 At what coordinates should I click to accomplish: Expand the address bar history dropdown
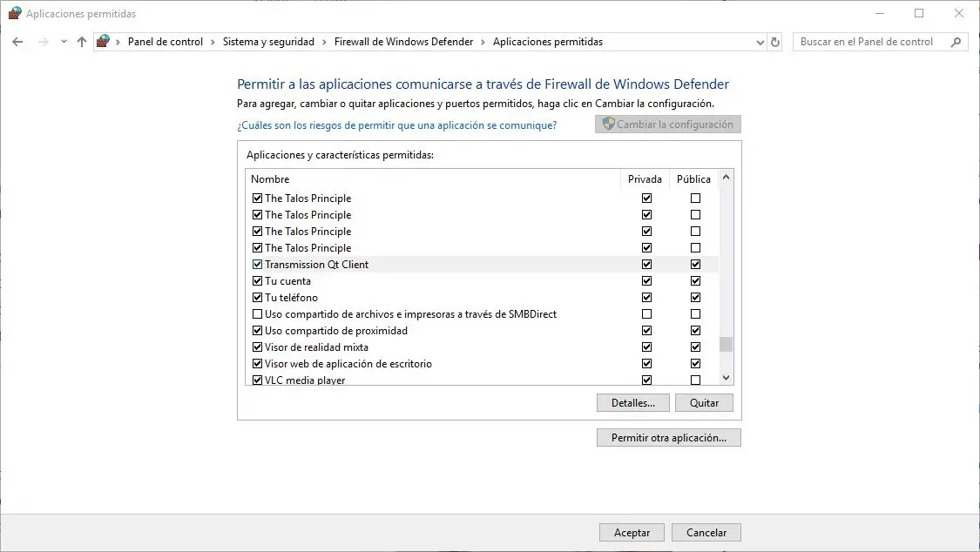click(x=760, y=42)
